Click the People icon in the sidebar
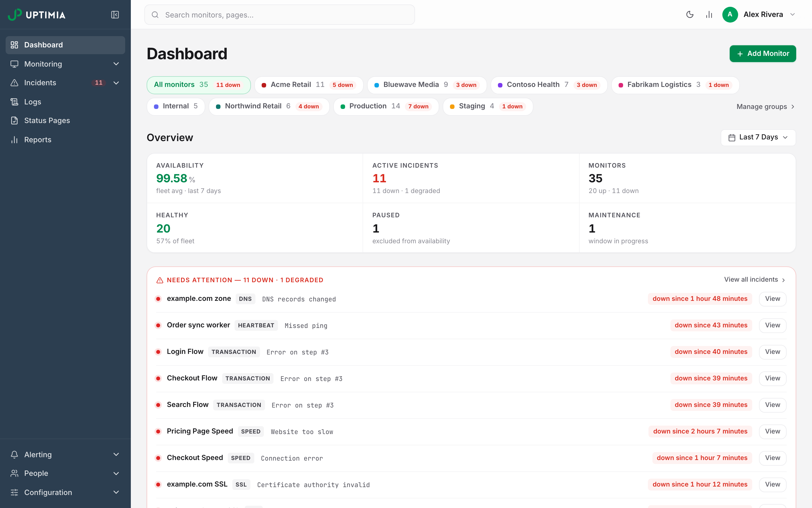 (x=14, y=473)
